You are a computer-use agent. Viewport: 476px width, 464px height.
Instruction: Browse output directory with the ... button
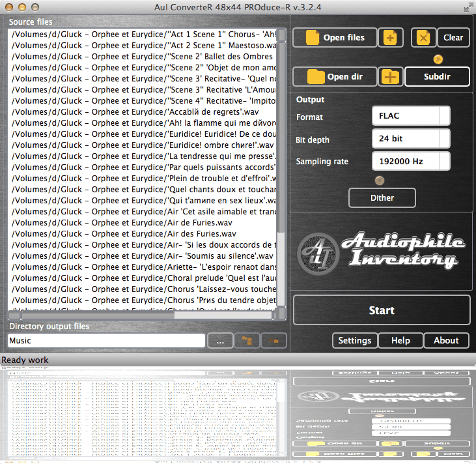(x=220, y=341)
